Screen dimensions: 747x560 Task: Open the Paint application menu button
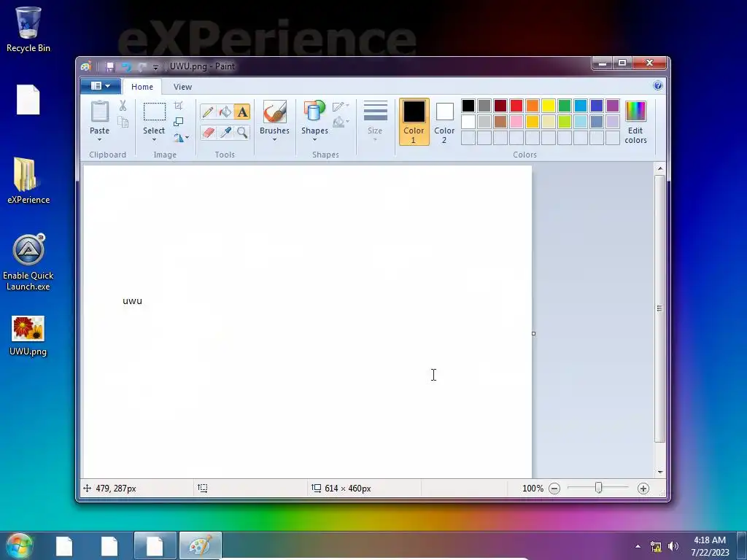coord(100,86)
